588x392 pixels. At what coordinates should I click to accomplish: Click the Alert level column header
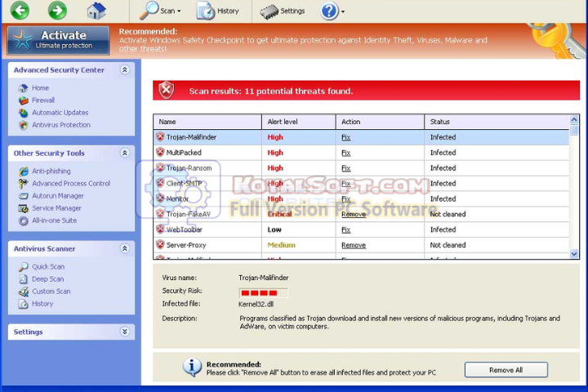pos(299,122)
